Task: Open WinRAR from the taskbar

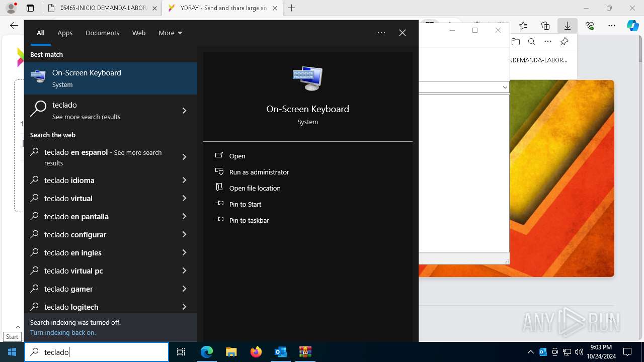Action: click(305, 352)
